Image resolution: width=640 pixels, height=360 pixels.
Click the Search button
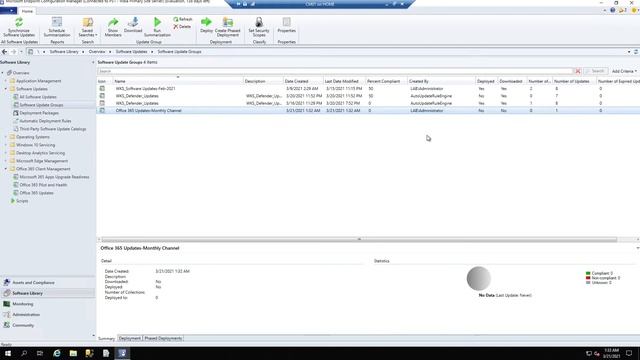point(596,71)
